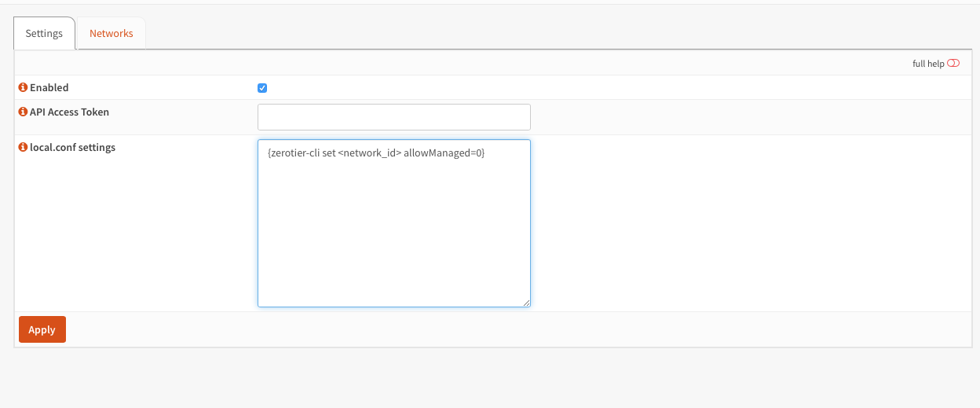Place cursor on <network_id> in text area

click(x=375, y=153)
